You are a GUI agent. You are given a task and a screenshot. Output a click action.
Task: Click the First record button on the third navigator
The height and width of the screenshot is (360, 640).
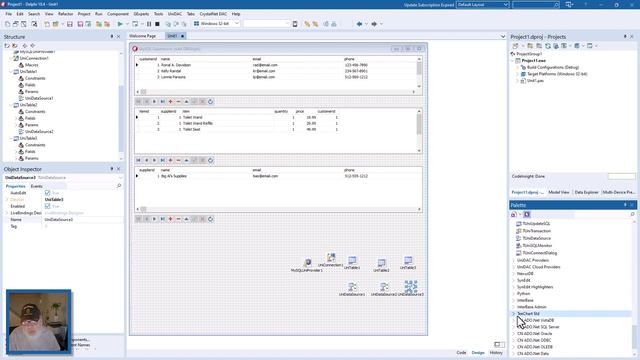(x=138, y=219)
